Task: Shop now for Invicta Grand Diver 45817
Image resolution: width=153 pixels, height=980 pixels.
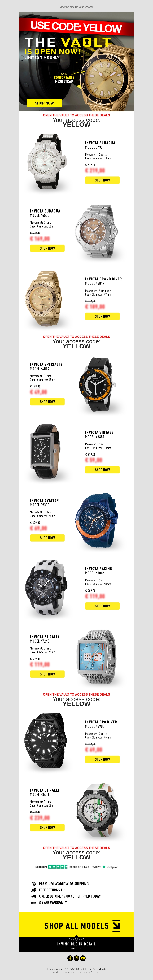Action: click(102, 316)
